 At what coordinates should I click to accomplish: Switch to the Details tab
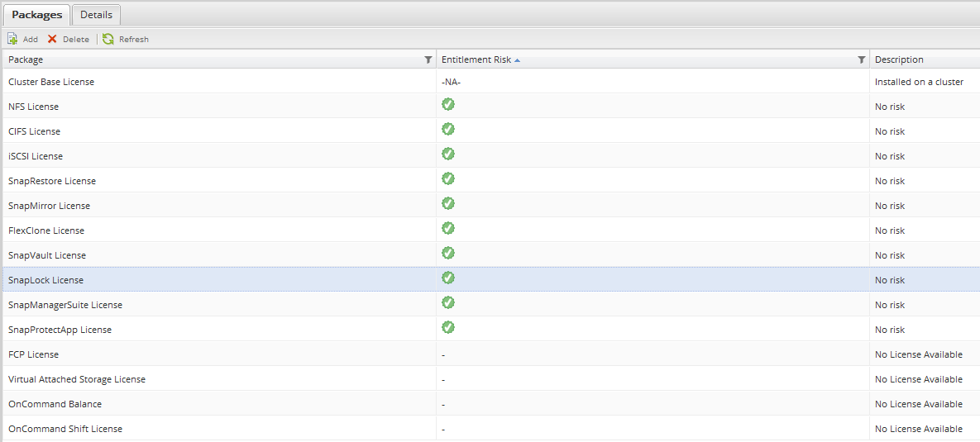click(97, 15)
